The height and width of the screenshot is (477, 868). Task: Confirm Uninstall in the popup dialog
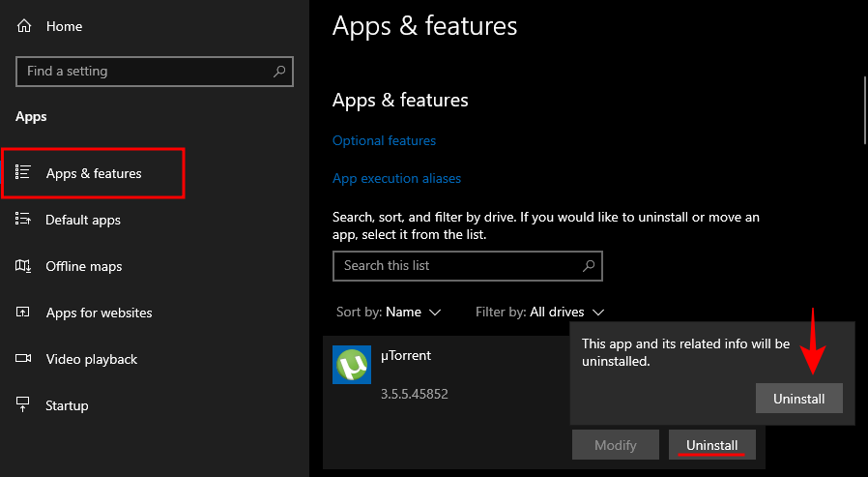[798, 399]
